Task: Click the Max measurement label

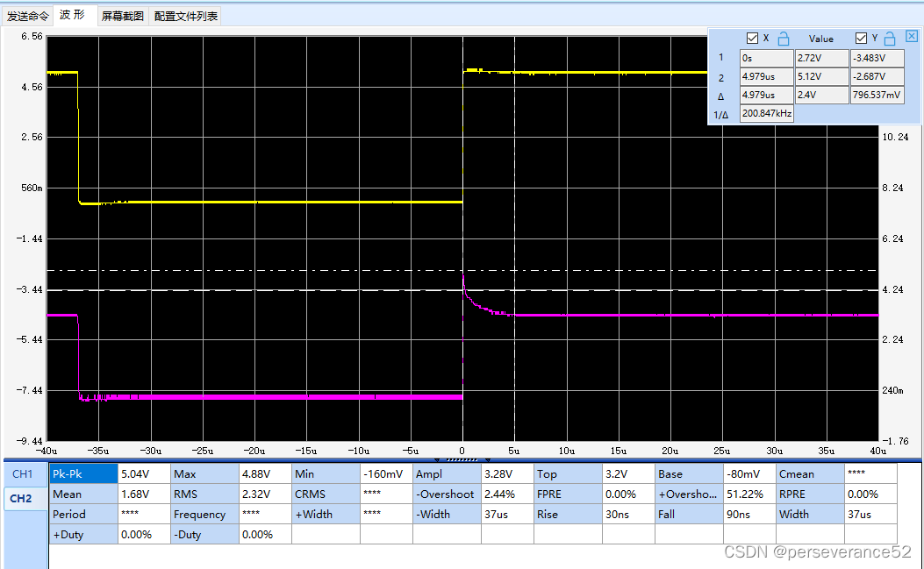Action: point(204,473)
